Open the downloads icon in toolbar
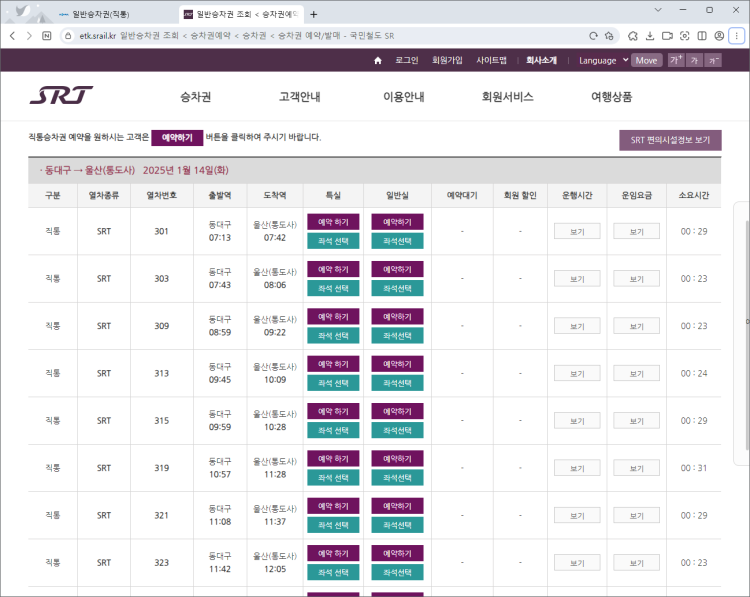The height and width of the screenshot is (597, 750). pyautogui.click(x=650, y=36)
